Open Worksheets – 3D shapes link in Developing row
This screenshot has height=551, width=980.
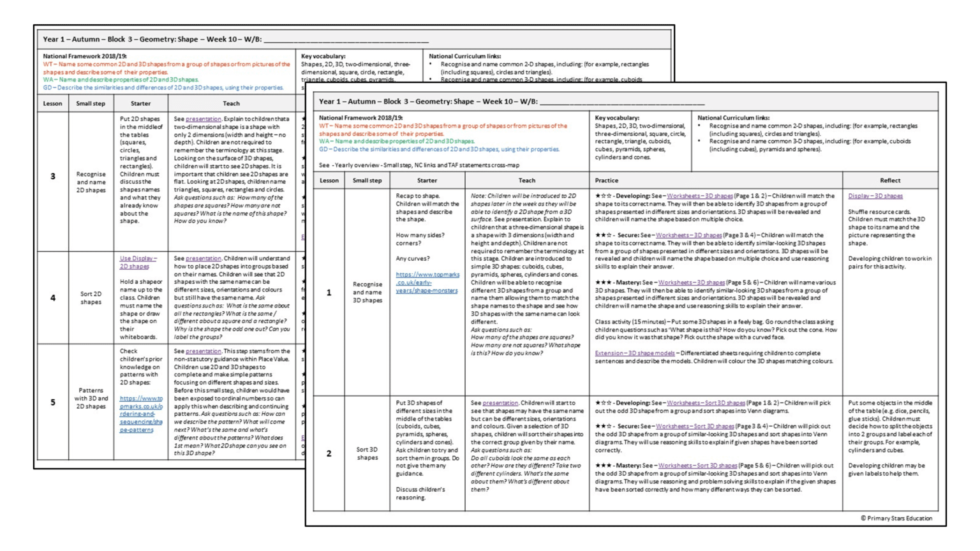pyautogui.click(x=699, y=196)
